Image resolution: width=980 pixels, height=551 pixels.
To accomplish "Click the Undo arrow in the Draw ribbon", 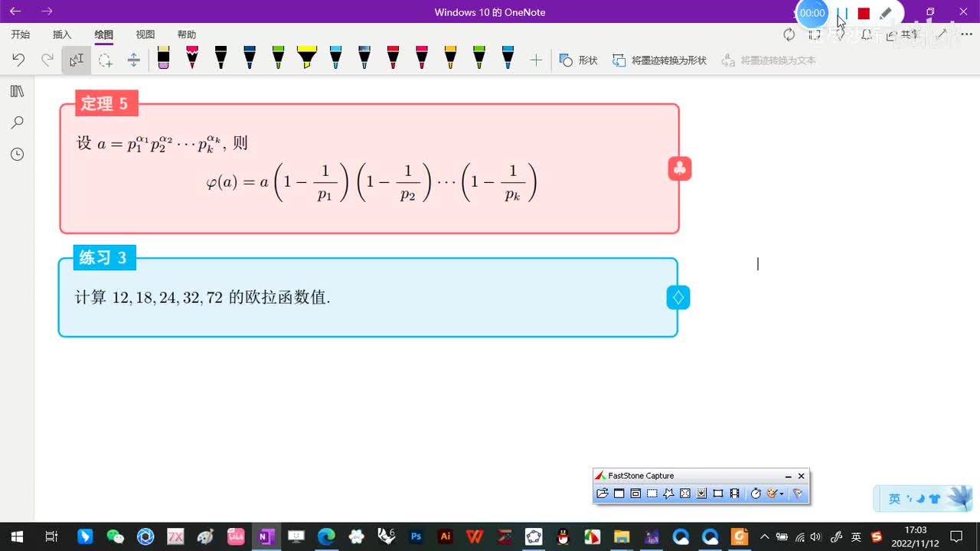I will tap(18, 60).
